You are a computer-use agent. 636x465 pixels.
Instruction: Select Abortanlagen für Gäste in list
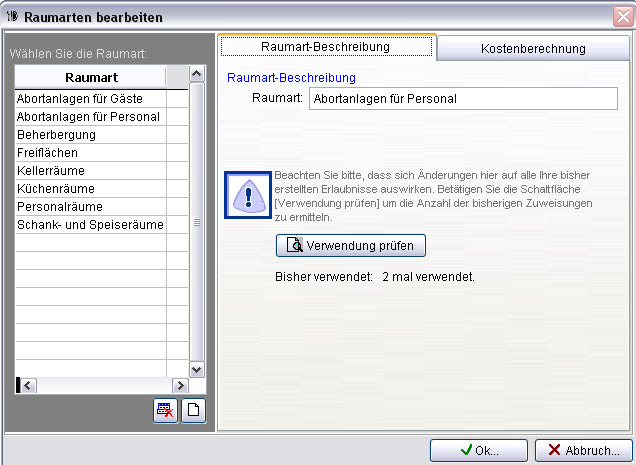point(90,99)
